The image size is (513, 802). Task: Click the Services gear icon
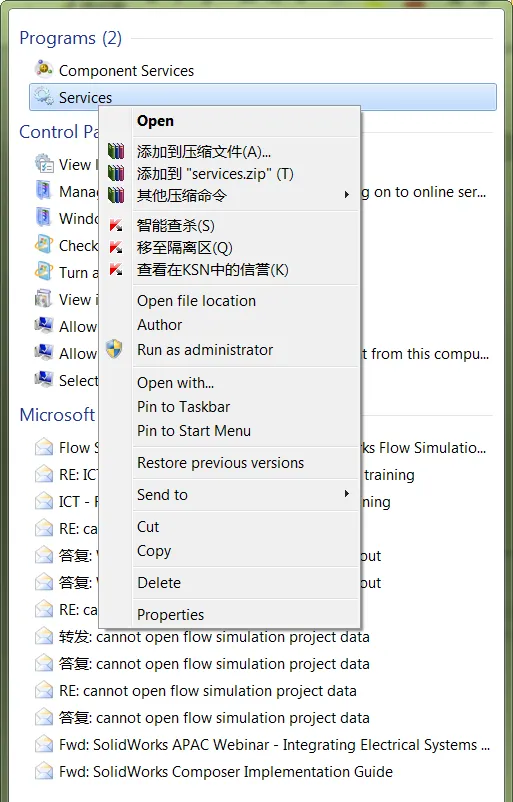point(44,96)
